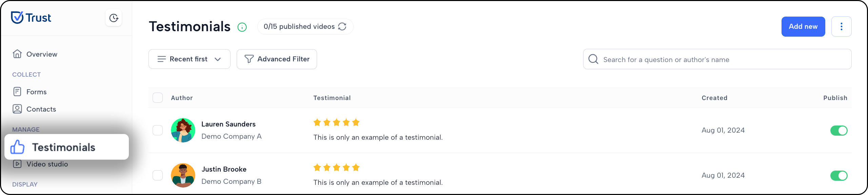868x195 pixels.
Task: Click the Add new button
Action: [x=803, y=26]
